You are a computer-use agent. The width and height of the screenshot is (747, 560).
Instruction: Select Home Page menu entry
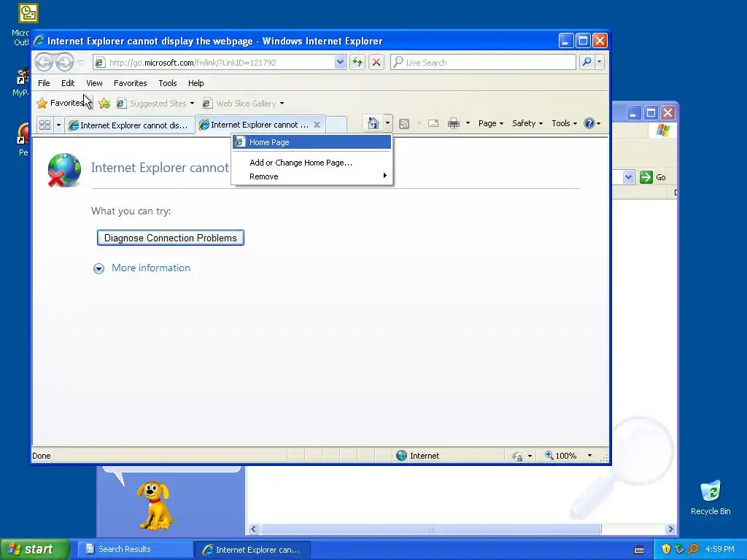[312, 142]
